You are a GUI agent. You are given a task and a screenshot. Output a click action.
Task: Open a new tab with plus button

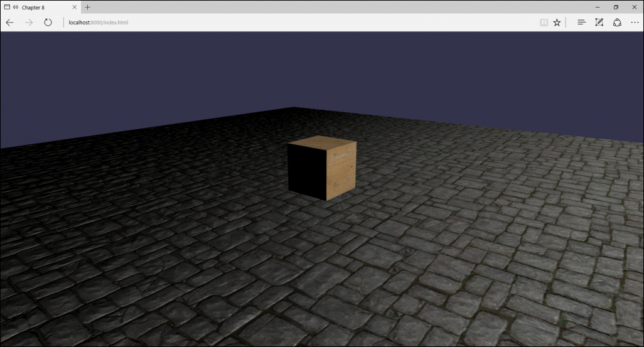click(x=88, y=7)
